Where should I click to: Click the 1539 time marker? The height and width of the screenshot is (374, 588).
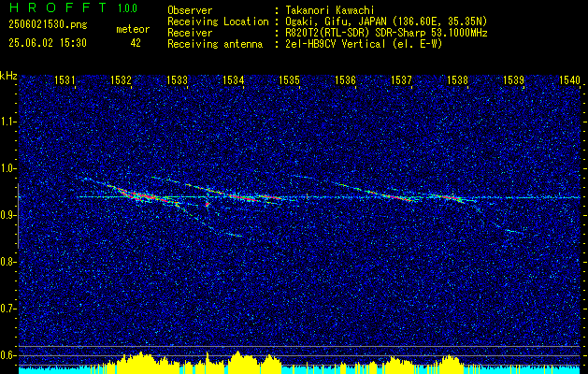(513, 79)
